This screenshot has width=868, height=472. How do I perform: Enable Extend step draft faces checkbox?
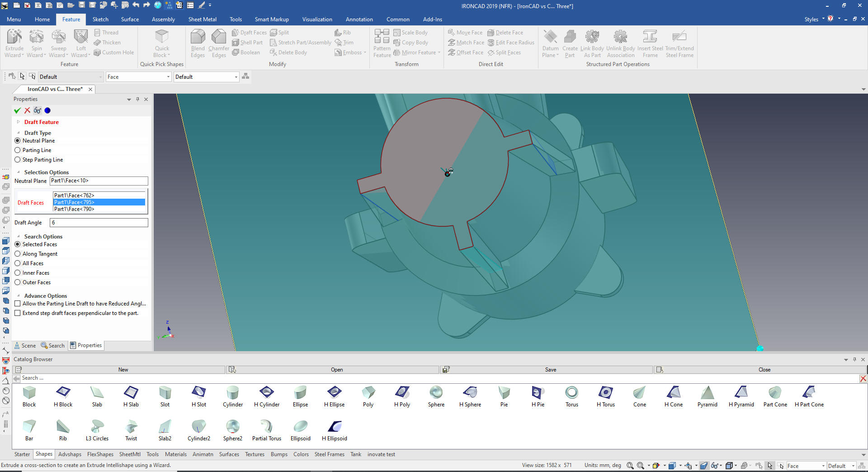click(x=18, y=313)
